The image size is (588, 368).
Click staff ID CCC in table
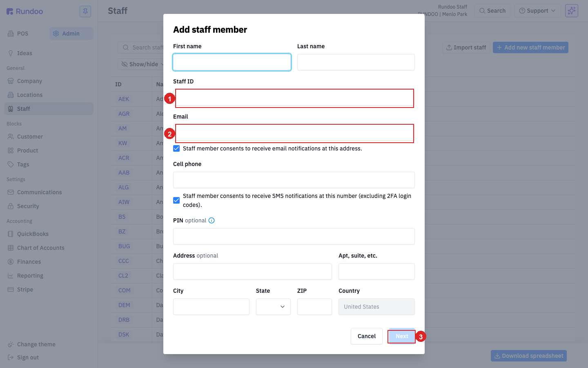pyautogui.click(x=123, y=261)
